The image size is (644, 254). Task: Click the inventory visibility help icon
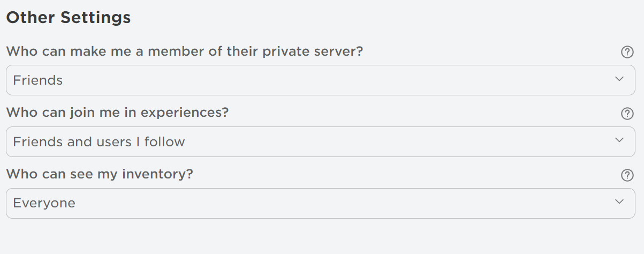click(627, 175)
